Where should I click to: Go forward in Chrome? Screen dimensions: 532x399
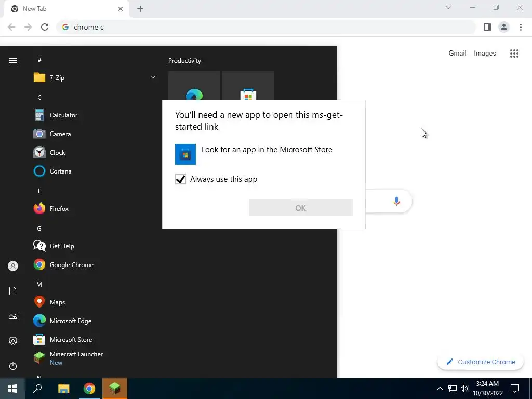28,27
